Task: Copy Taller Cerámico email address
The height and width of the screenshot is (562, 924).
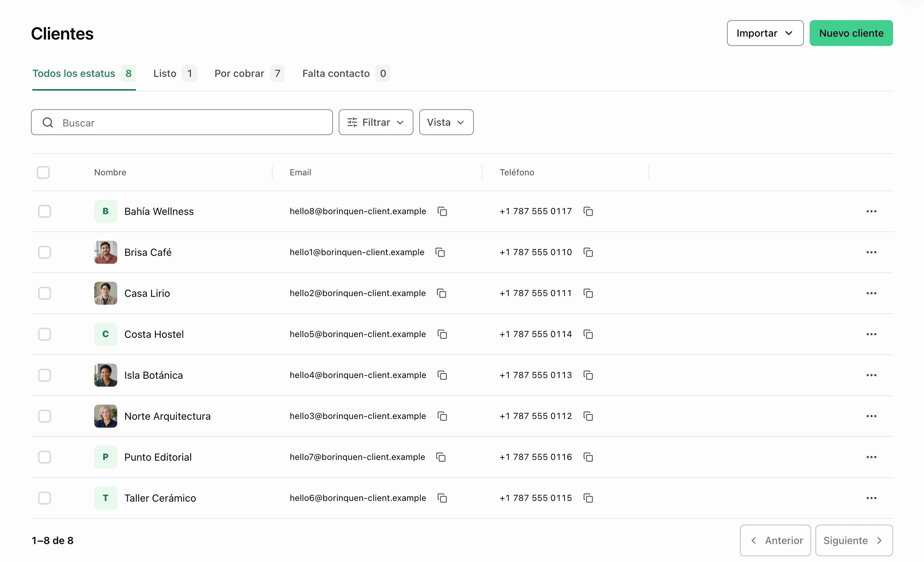Action: point(442,498)
